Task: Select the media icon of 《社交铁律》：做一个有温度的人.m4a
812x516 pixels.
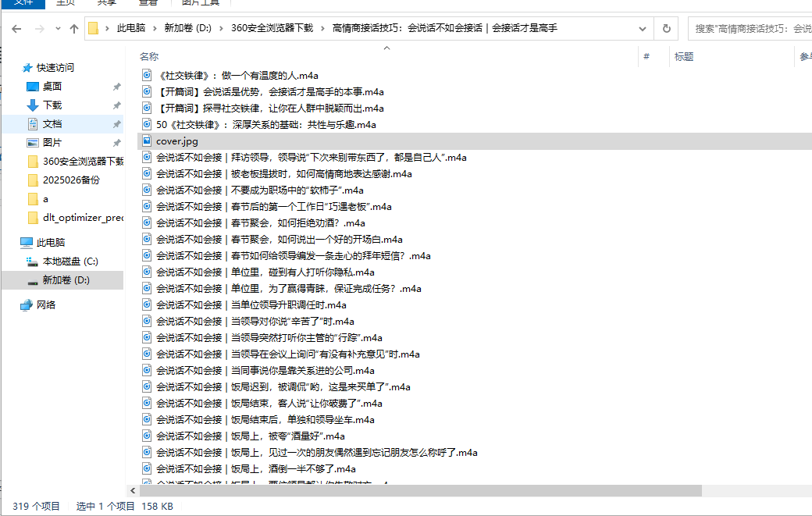Action: click(146, 76)
